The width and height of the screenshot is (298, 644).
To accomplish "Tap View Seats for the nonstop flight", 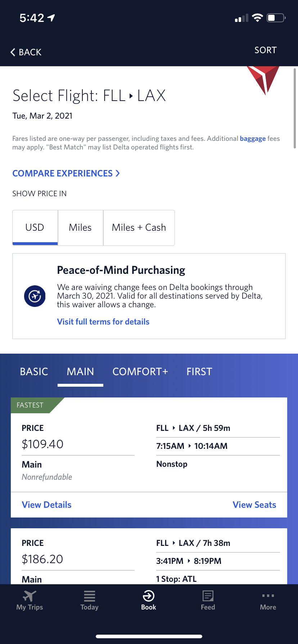I will 254,505.
